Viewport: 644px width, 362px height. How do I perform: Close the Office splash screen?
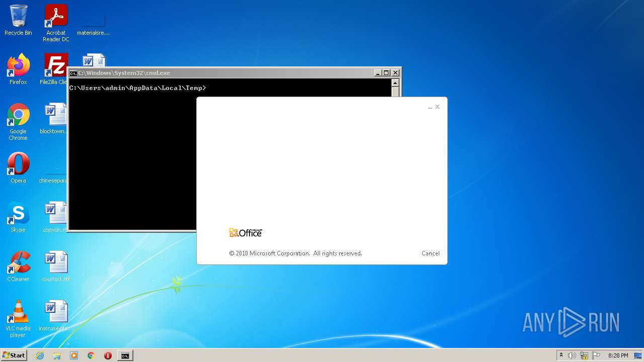[x=437, y=107]
